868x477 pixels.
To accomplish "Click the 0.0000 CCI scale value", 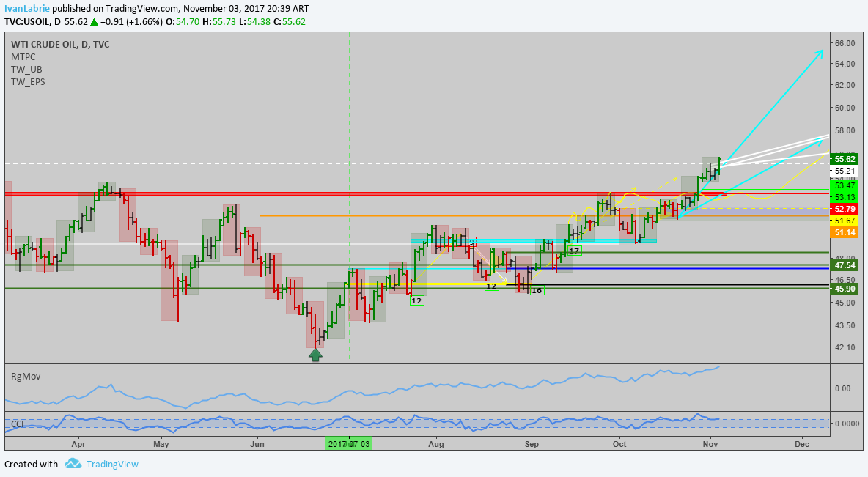I will tap(847, 424).
